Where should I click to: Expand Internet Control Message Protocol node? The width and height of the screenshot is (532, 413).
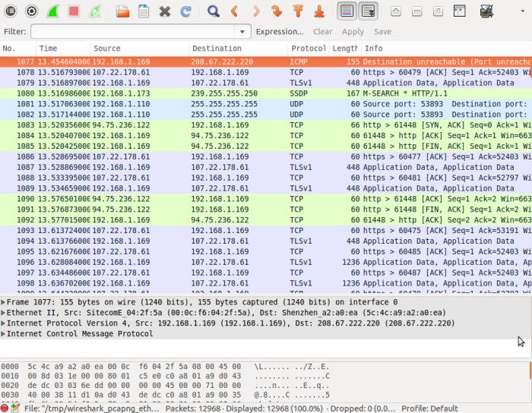3,333
